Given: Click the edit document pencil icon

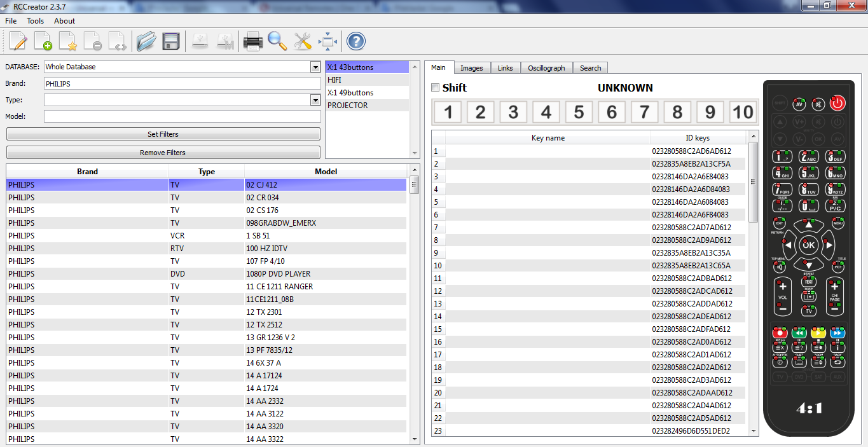Looking at the screenshot, I should [18, 42].
